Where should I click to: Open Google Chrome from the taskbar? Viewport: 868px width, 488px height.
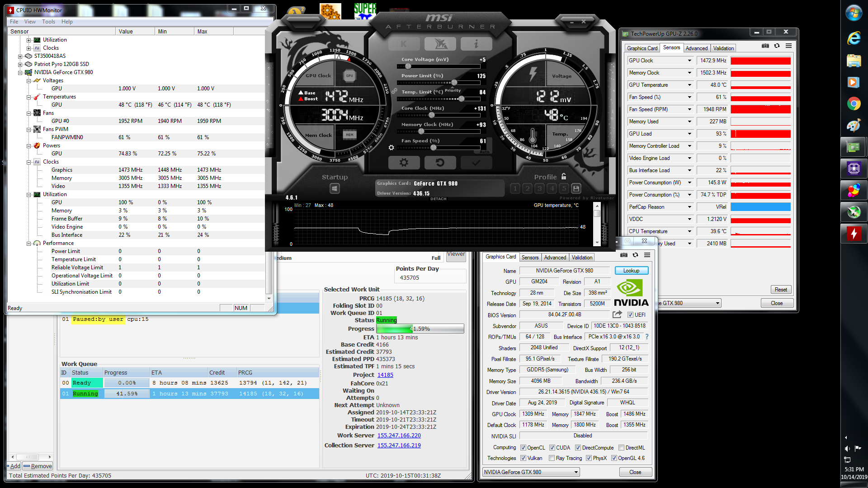[x=854, y=104]
